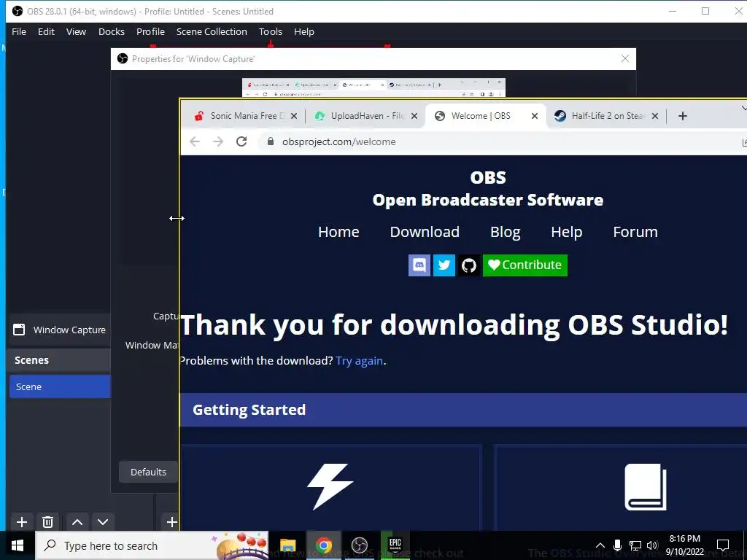
Task: Open the Help link on OBS website
Action: coord(566,232)
